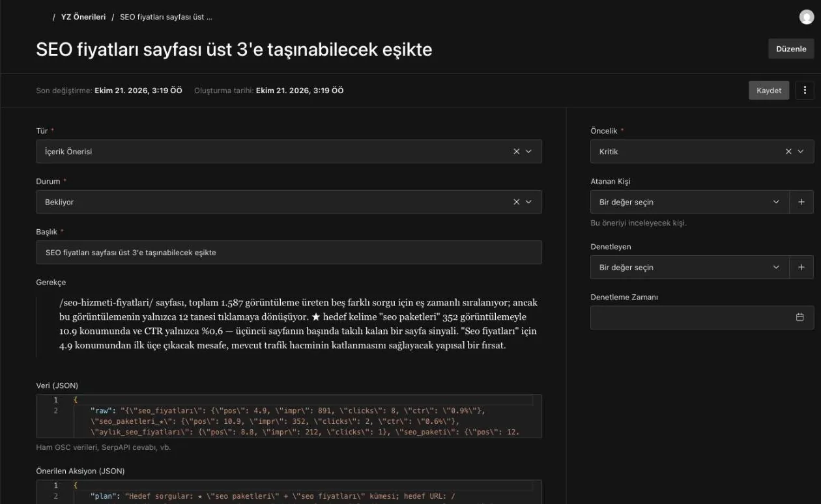821x504 pixels.
Task: Click the breadcrumb 'SEO fiyatları sayfası üst ...'
Action: 166,17
